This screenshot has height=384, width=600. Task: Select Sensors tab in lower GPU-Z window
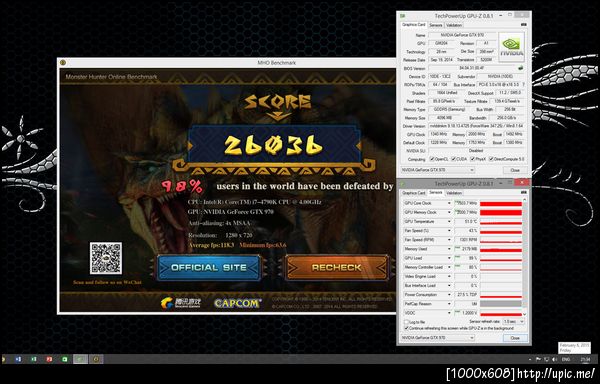point(436,193)
